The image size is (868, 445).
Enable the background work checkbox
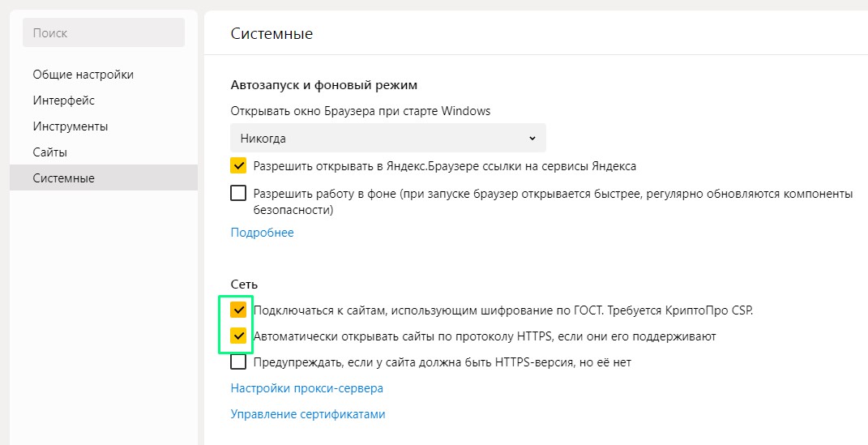coord(238,193)
